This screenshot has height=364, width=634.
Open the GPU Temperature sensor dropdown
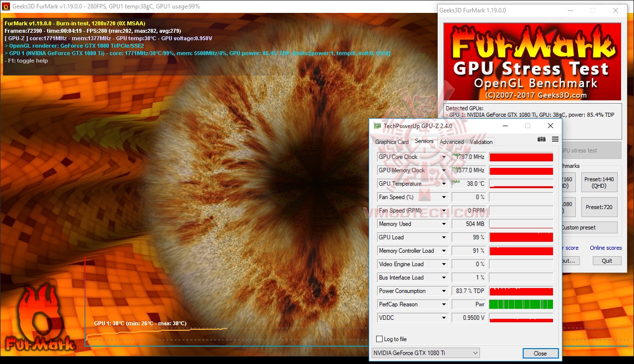[x=444, y=184]
